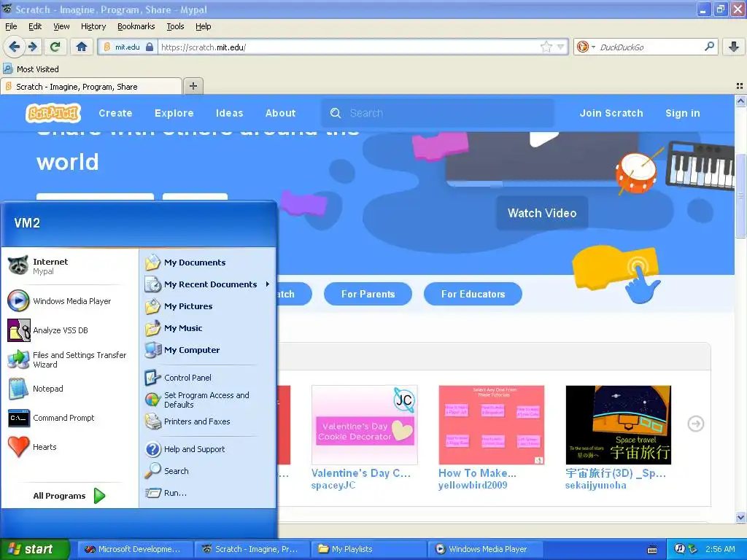Open the spaceyJC author link
The height and width of the screenshot is (560, 747).
[x=333, y=485]
